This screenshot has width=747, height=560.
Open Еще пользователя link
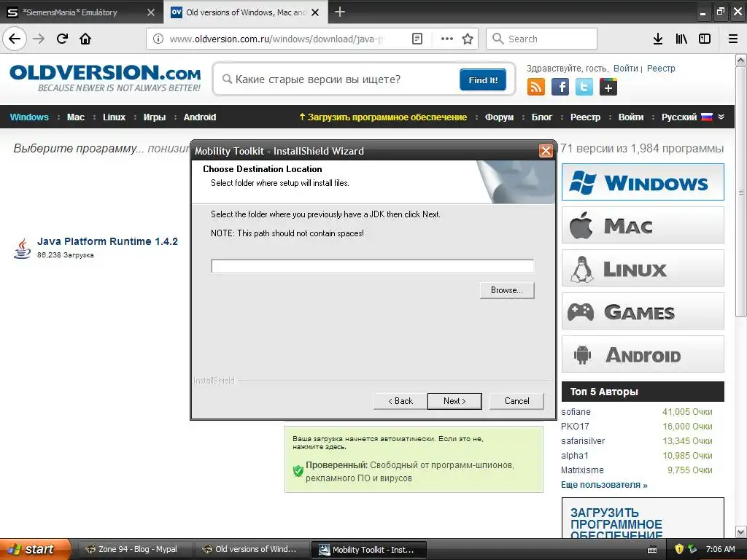click(x=604, y=485)
